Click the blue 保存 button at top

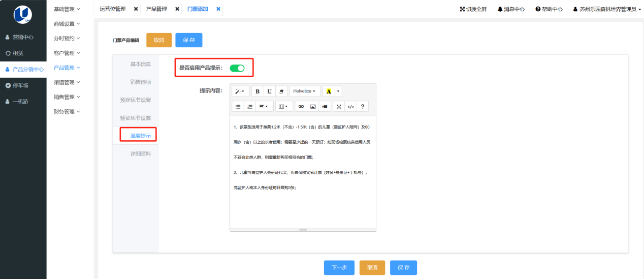(x=189, y=40)
